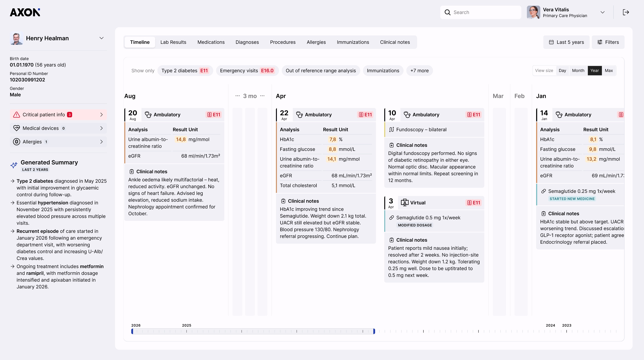The height and width of the screenshot is (360, 644).
Task: Click E11 diagnosis badge on 3 Apr visit
Action: (x=473, y=203)
